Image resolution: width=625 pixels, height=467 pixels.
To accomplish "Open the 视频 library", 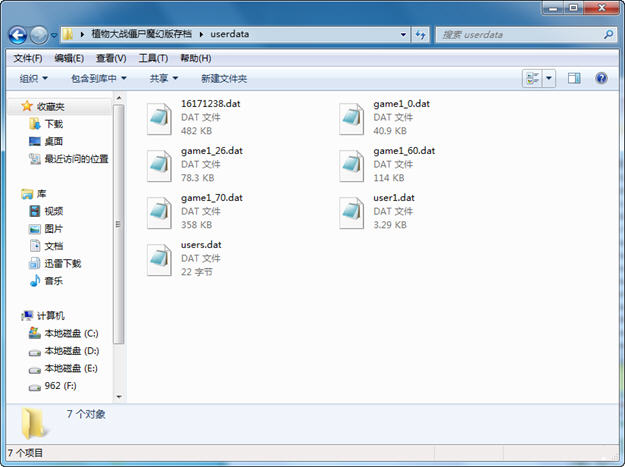I will 54,211.
